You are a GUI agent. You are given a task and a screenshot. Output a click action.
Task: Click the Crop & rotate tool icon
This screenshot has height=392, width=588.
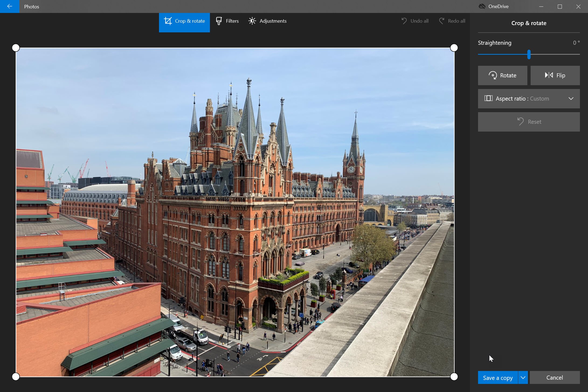168,20
